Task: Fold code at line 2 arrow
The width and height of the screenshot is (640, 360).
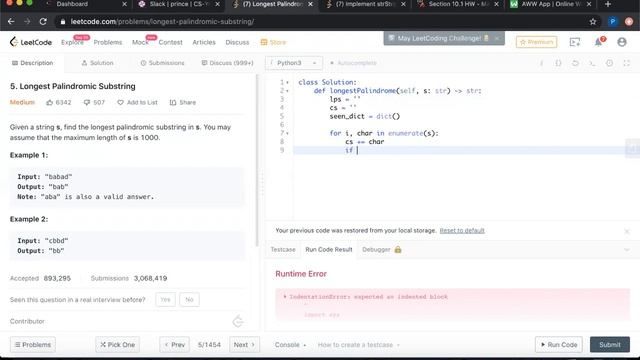Action: 287,91
